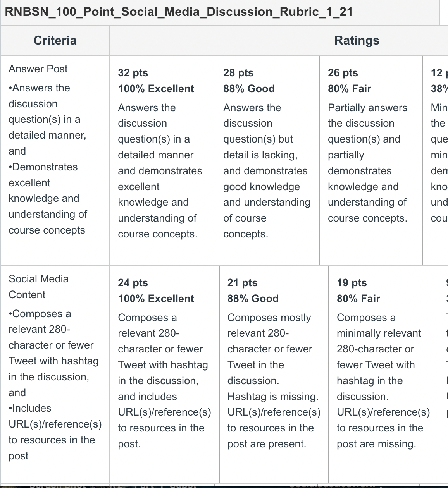Click the 88% Good label under 28 pts
The image size is (448, 488).
tap(249, 89)
